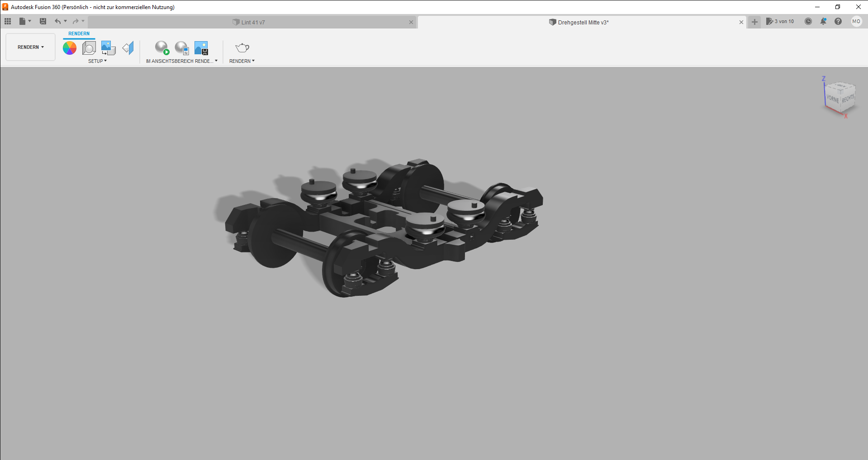Click the 3 von 10 document counter

tap(780, 21)
